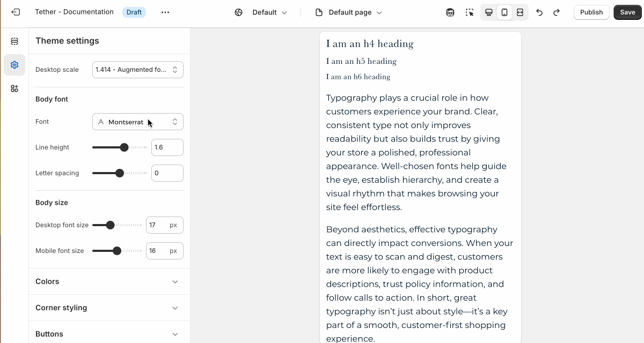Screen dimensions: 644x343
Task: Expand the Corner styling section
Action: (109, 308)
